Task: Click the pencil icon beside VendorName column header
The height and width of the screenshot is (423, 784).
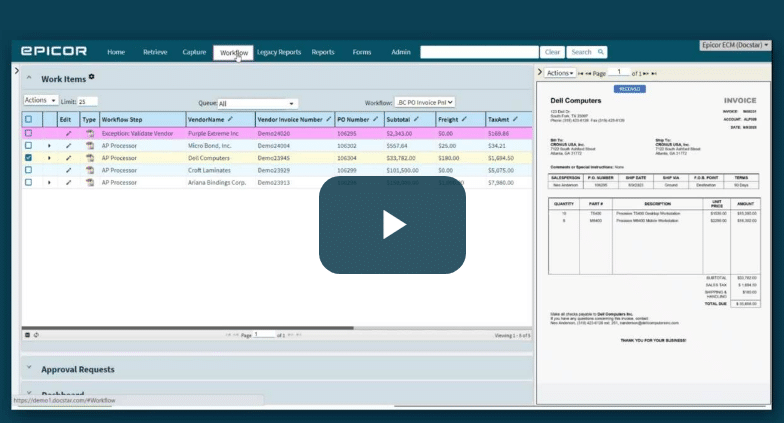Action: pyautogui.click(x=230, y=119)
